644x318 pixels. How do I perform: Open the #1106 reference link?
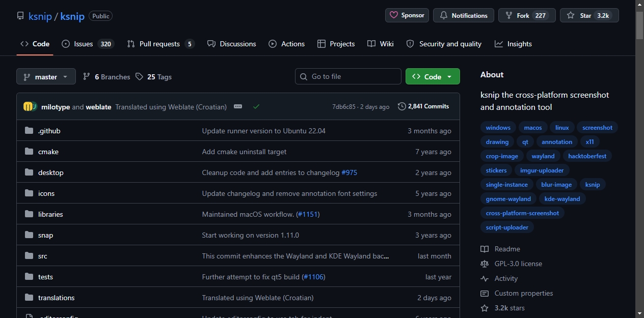click(313, 277)
